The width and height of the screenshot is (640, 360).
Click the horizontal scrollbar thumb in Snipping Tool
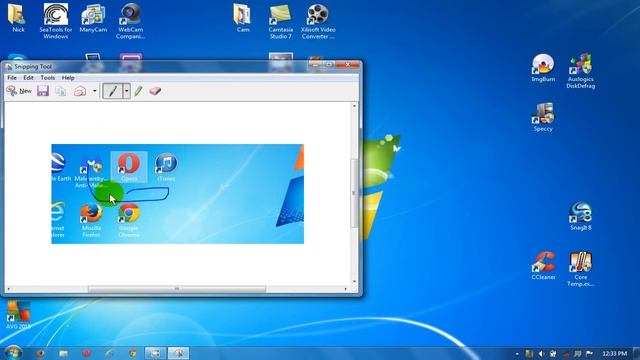(177, 289)
